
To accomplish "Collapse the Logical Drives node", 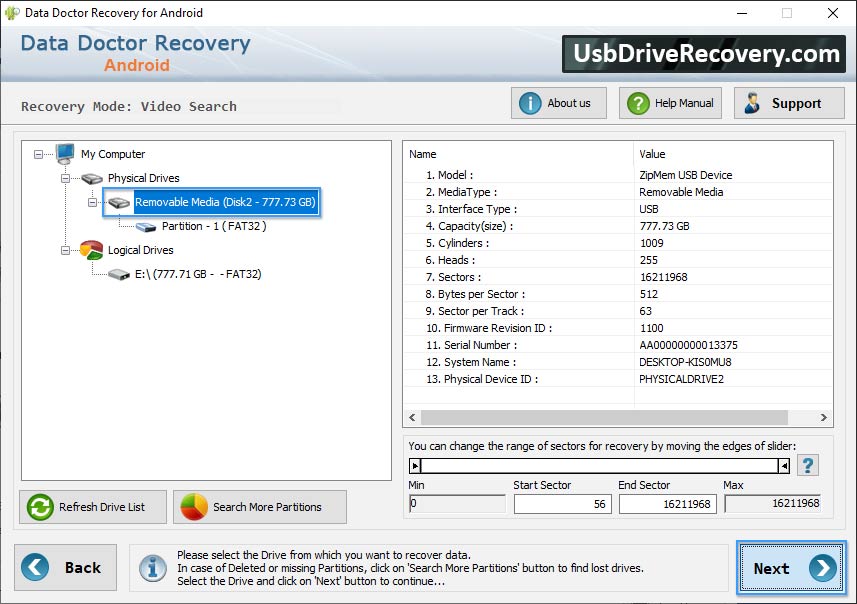I will (x=65, y=250).
